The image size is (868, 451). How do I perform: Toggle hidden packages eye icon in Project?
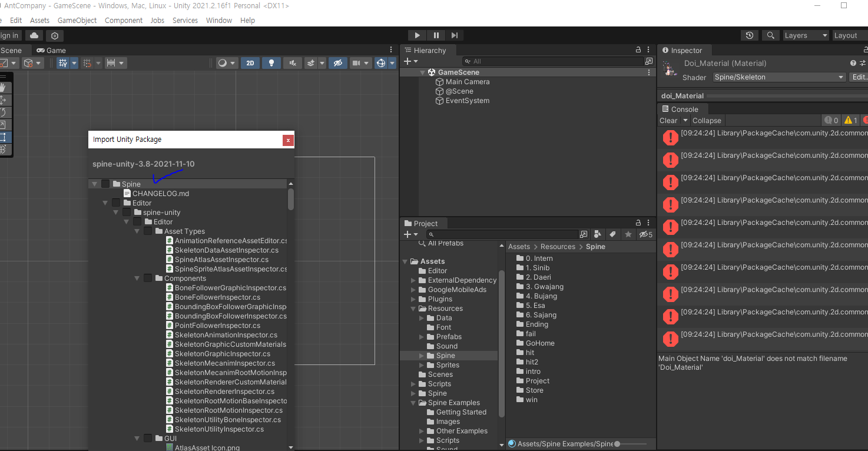(x=645, y=234)
